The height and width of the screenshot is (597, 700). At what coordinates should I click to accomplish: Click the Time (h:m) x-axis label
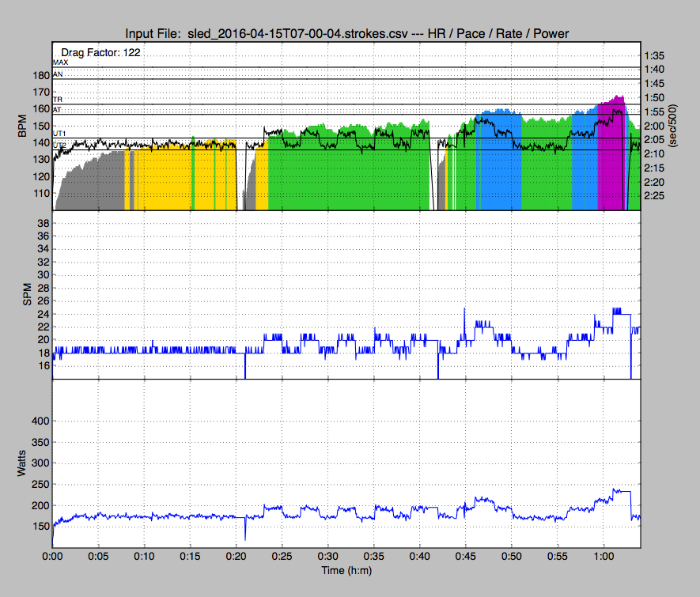click(x=346, y=570)
